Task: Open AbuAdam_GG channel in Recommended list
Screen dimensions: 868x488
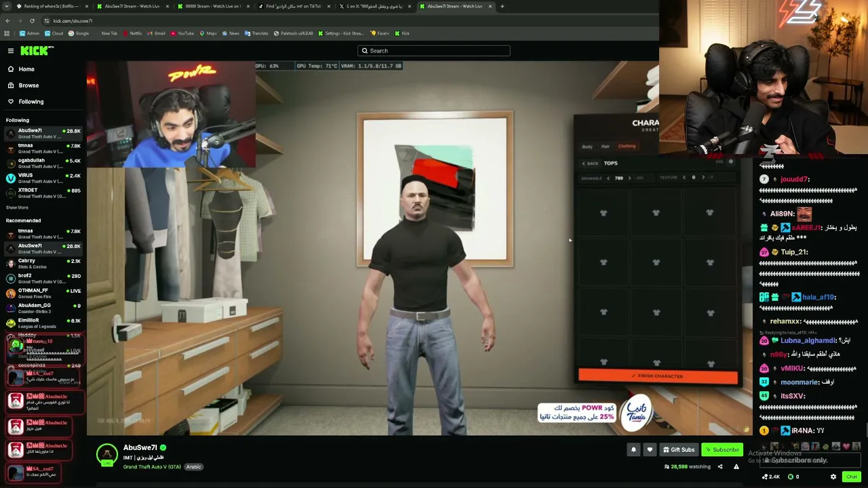Action: (x=43, y=308)
